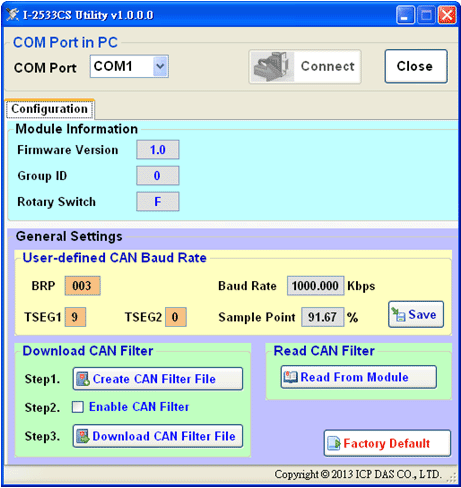Image resolution: width=461 pixels, height=488 pixels.
Task: Open the COM1 combo box
Action: (129, 67)
